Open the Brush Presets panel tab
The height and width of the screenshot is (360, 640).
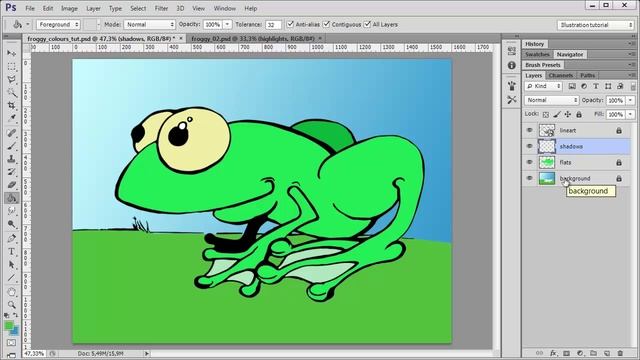(543, 65)
